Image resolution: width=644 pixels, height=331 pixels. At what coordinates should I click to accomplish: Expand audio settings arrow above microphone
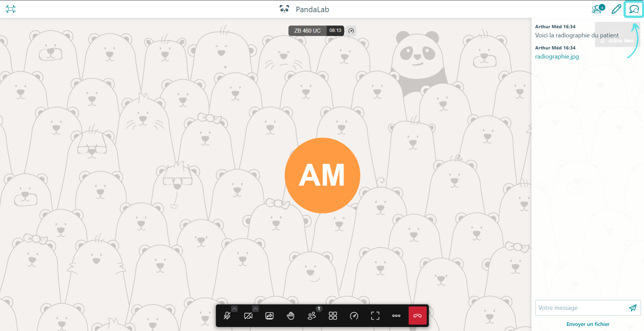pos(234,308)
